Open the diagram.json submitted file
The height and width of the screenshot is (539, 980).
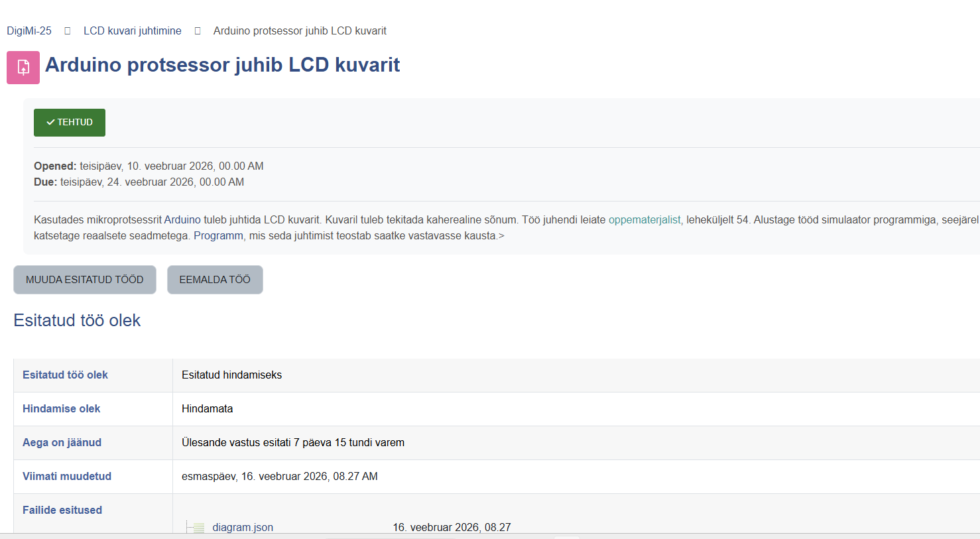243,528
